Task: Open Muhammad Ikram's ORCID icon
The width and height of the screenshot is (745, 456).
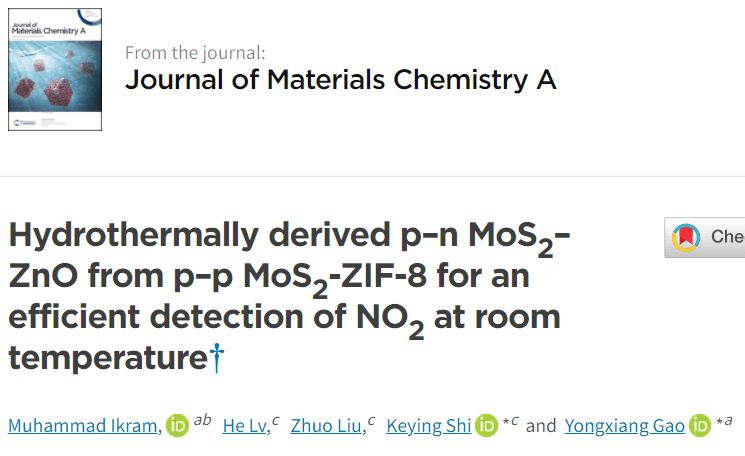Action: point(176,426)
